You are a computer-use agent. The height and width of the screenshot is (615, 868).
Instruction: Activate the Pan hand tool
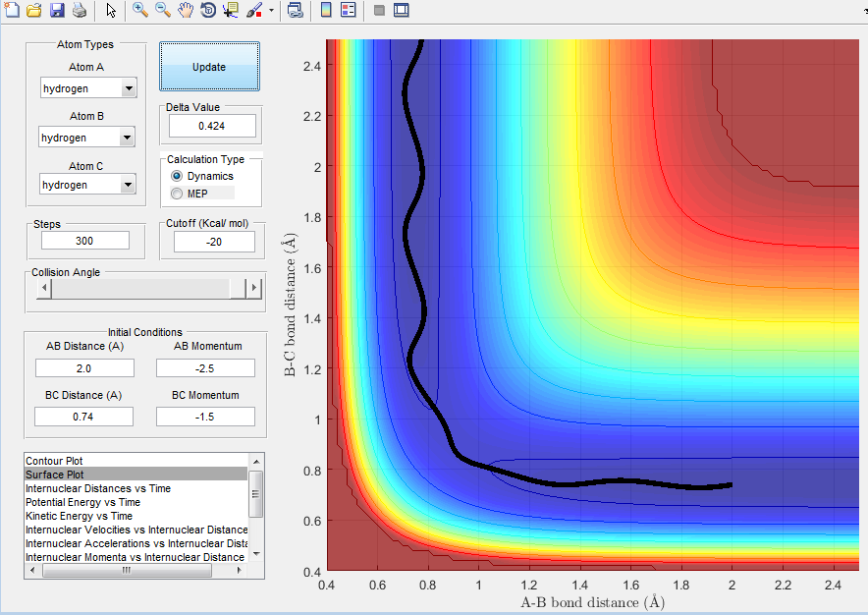[186, 11]
